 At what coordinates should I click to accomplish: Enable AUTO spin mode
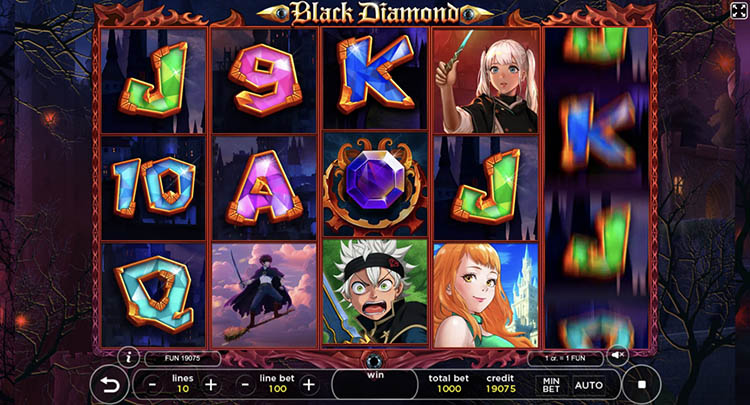pos(589,385)
